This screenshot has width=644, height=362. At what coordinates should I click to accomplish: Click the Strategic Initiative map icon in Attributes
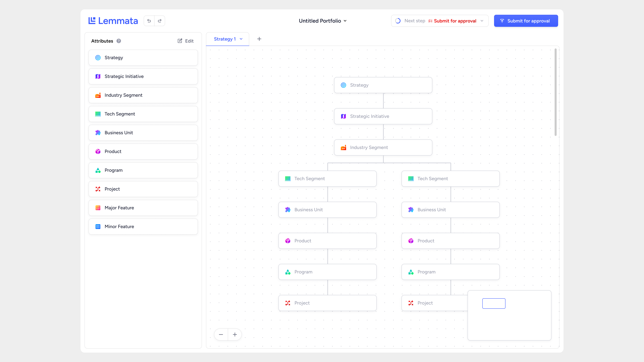[x=98, y=76]
